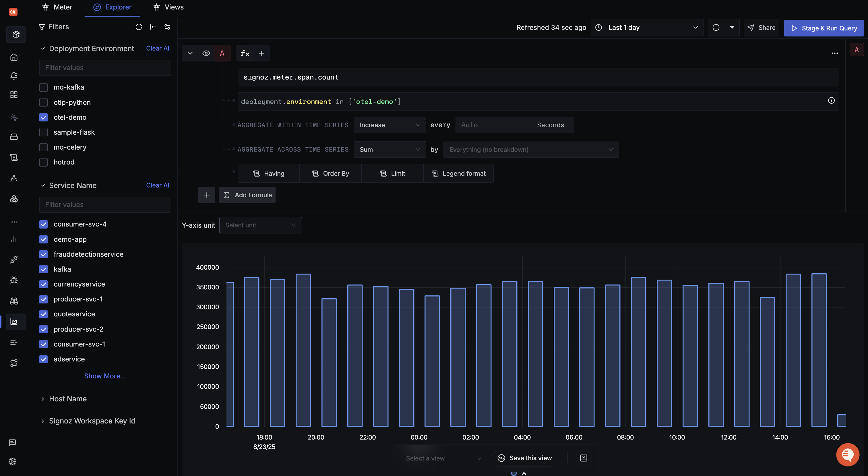Uncheck the otel-demo checkbox
This screenshot has width=868, height=476.
click(43, 117)
